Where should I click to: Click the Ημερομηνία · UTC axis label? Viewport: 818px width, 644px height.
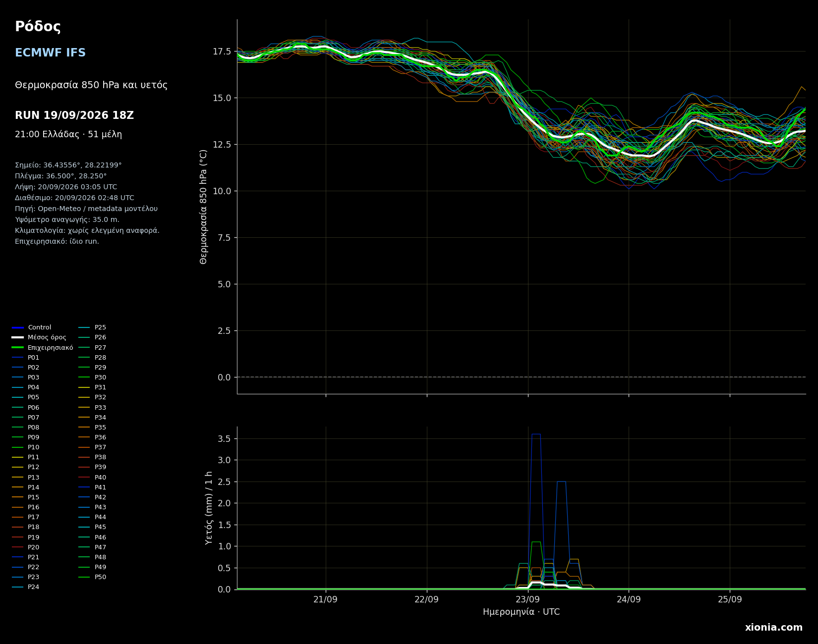(x=521, y=612)
